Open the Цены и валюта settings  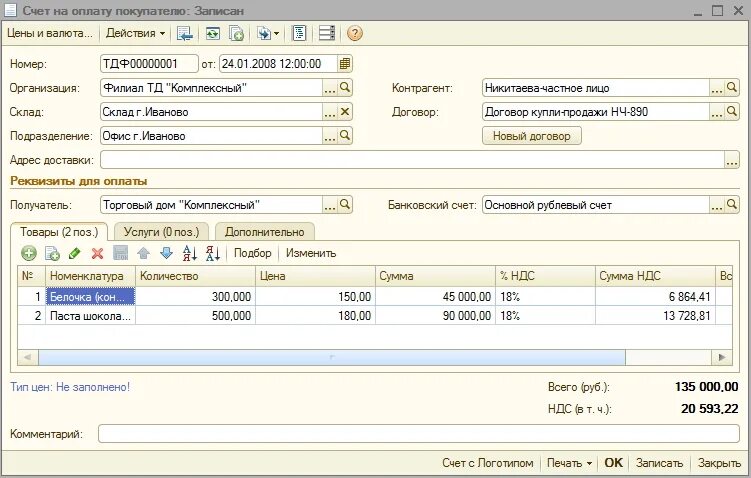click(x=49, y=34)
